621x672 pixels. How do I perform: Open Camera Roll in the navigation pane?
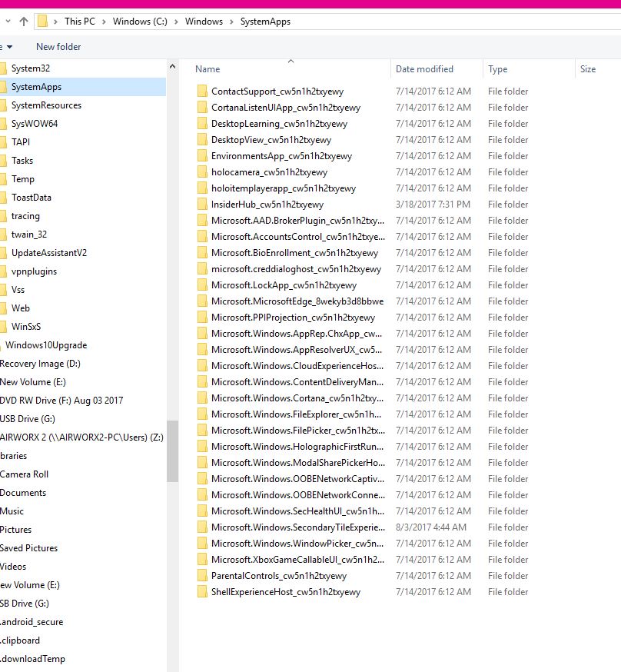pyautogui.click(x=24, y=474)
